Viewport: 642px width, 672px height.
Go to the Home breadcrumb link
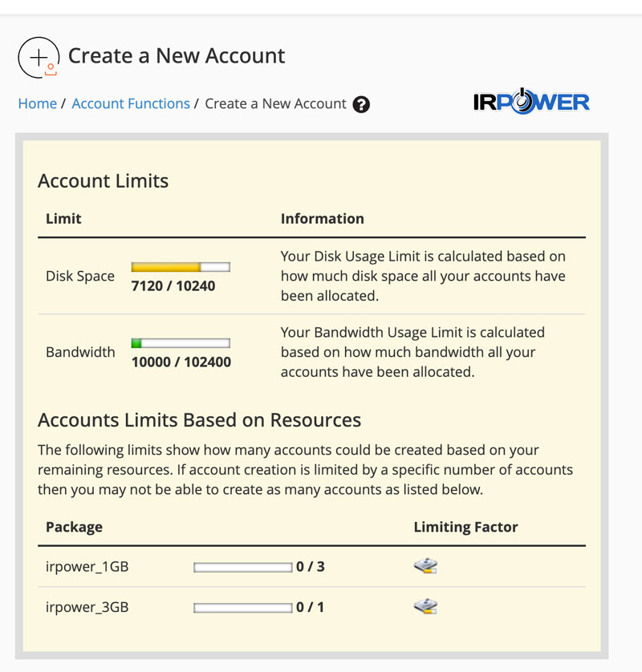click(x=38, y=103)
